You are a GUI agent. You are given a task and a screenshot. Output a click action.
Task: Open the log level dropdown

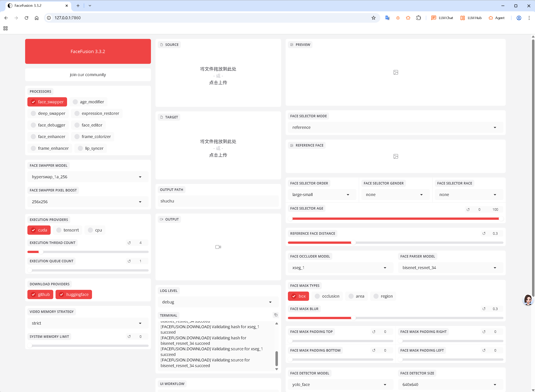(218, 302)
